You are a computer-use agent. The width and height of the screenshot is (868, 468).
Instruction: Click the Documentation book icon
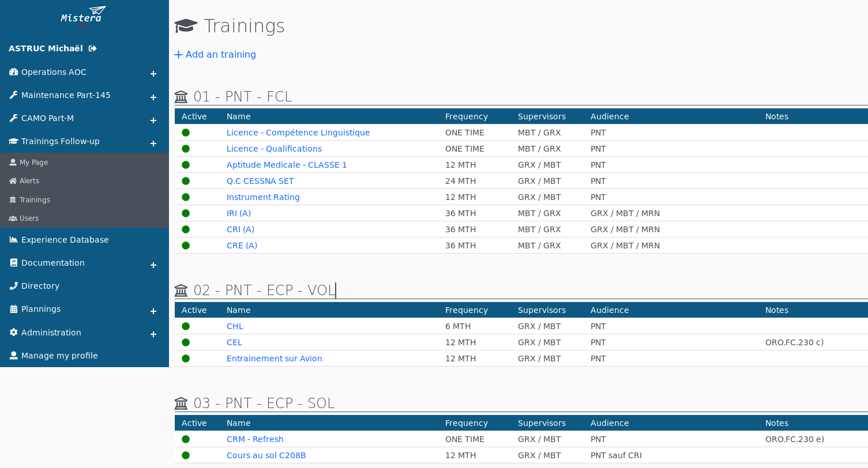click(x=14, y=263)
